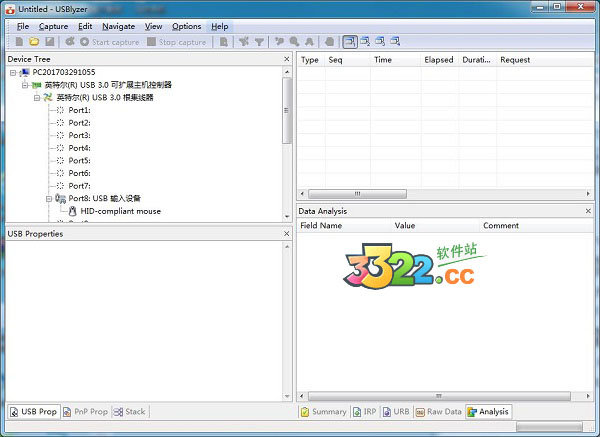
Task: Switch to the IRP tab
Action: (x=365, y=412)
